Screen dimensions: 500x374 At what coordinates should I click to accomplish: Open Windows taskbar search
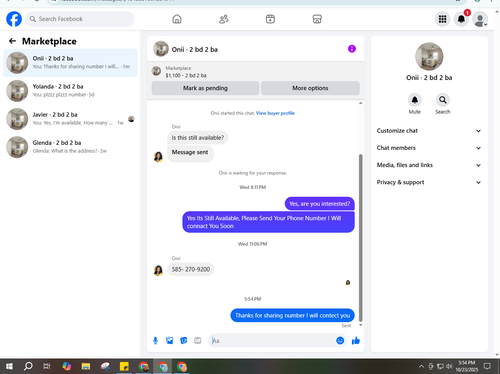[x=28, y=366]
